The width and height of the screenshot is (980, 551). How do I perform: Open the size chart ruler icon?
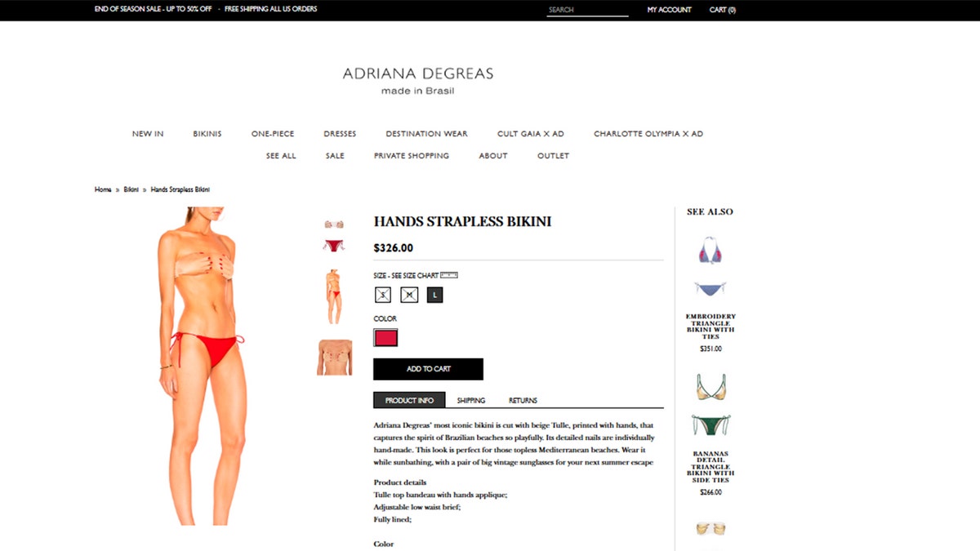(449, 275)
